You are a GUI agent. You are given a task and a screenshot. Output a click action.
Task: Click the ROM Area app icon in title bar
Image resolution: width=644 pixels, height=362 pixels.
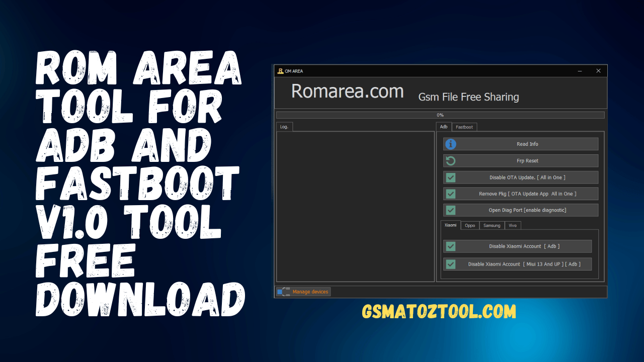tap(280, 71)
